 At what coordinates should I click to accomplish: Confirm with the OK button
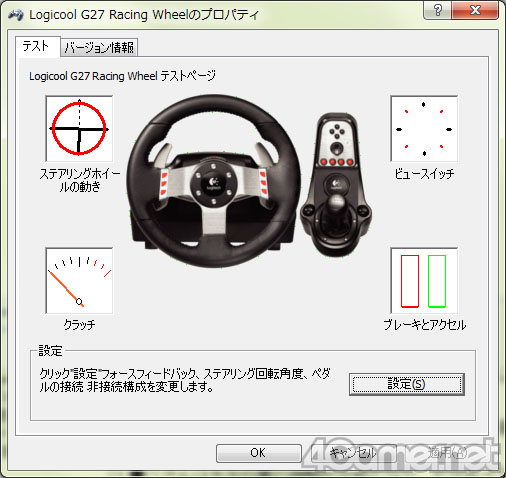tap(259, 453)
